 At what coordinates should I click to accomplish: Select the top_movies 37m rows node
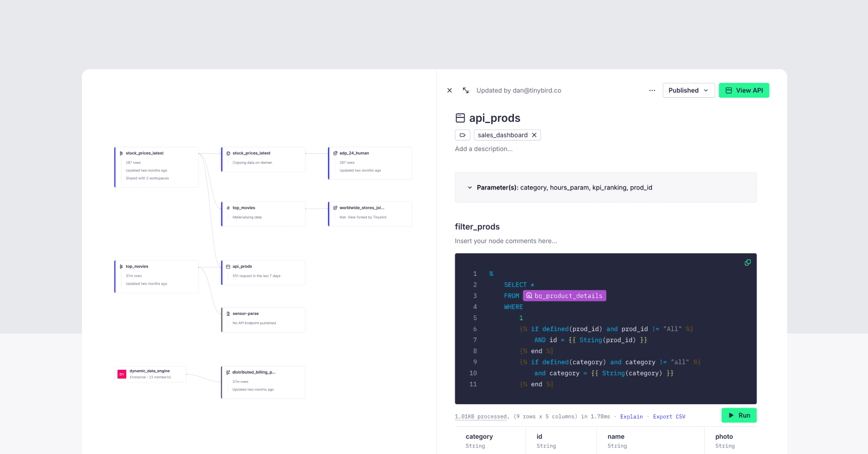156,277
